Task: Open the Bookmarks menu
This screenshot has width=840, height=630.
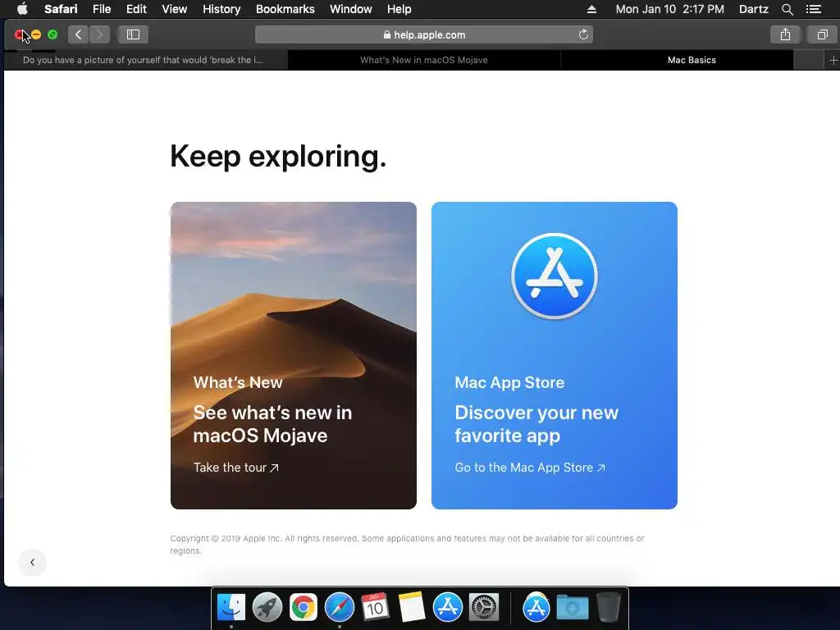Action: 285,9
